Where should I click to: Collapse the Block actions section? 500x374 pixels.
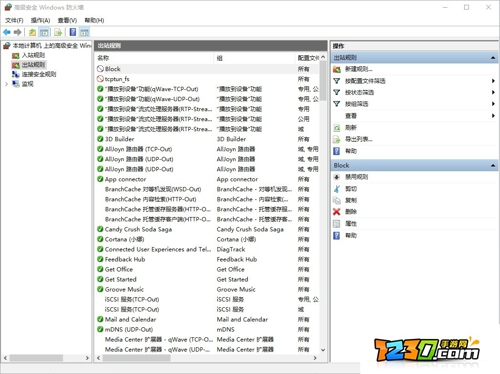tap(493, 165)
